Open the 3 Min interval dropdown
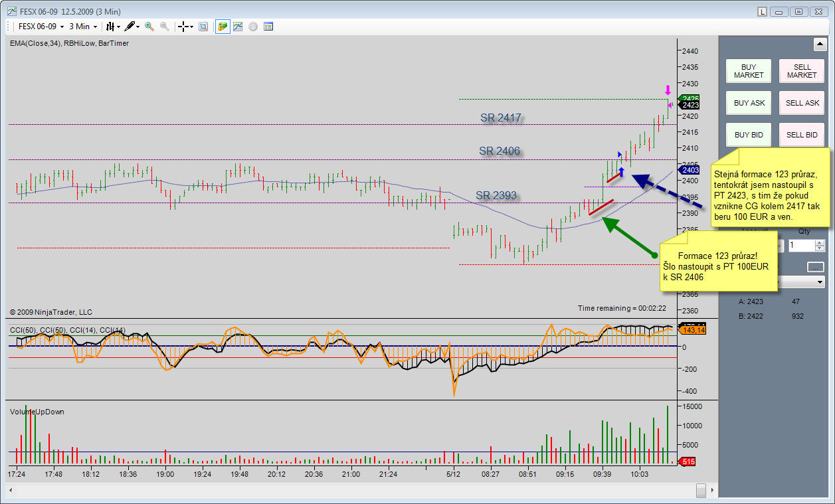This screenshot has width=835, height=504. 83,27
